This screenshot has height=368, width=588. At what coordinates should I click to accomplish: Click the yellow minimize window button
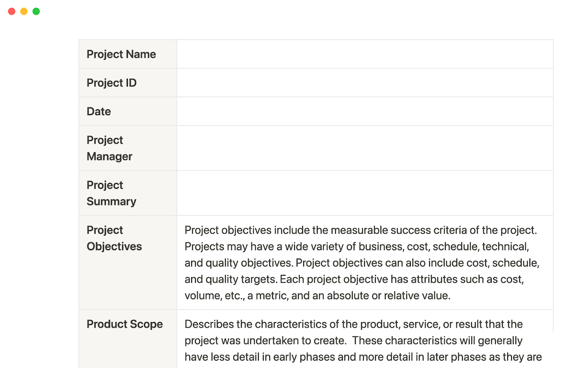(24, 11)
